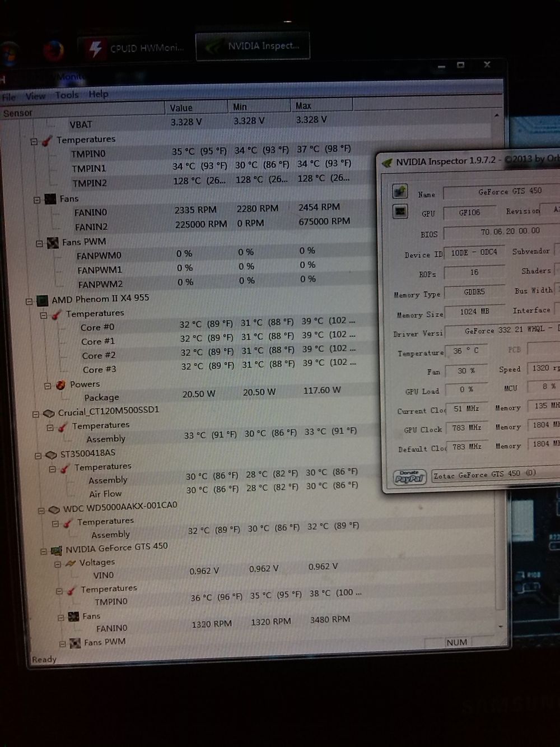Open the Windows Start orb
This screenshot has height=747, width=560.
(x=10, y=54)
